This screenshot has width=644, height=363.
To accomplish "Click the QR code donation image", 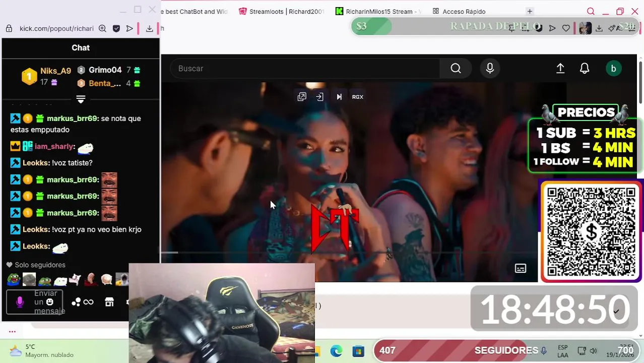I will [591, 232].
